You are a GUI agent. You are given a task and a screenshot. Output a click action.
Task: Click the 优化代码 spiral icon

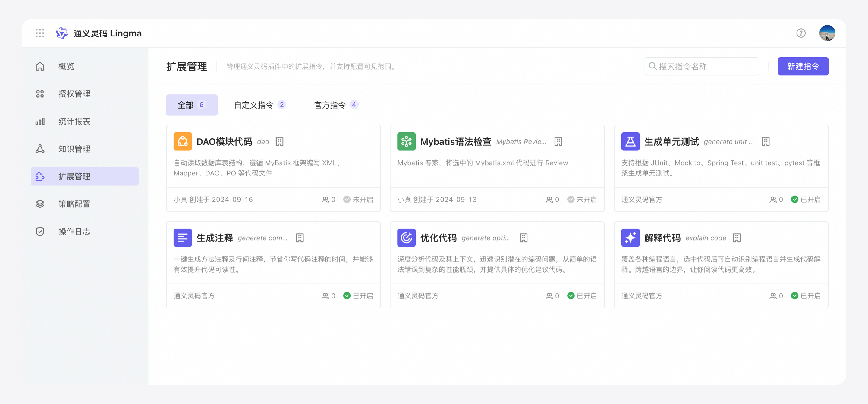(x=406, y=238)
